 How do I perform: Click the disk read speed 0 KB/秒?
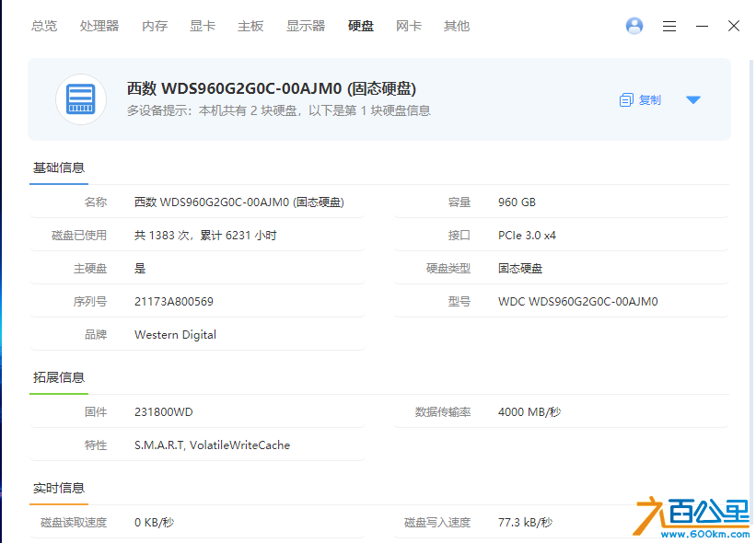[x=155, y=523]
